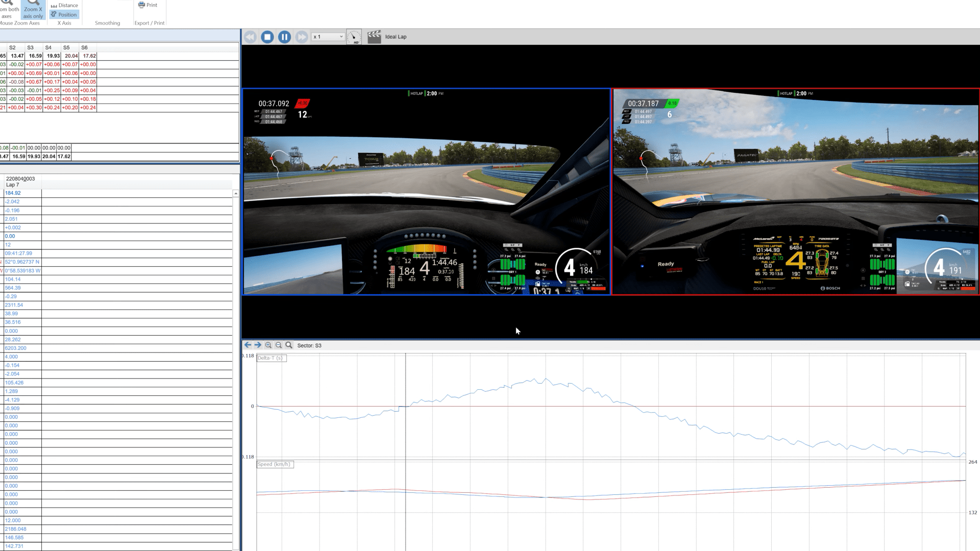Select the S3 column header
Screen dimensions: 980x551
(x=30, y=47)
